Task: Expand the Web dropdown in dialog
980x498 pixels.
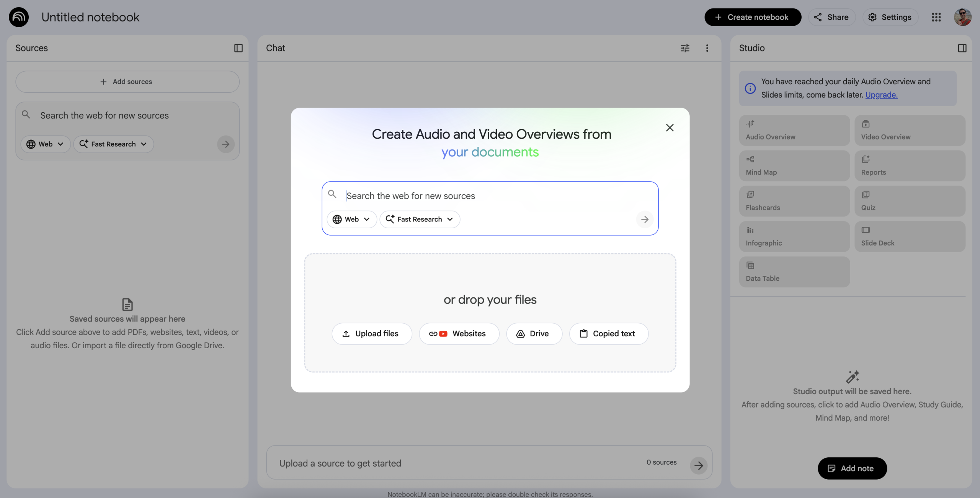Action: point(351,219)
